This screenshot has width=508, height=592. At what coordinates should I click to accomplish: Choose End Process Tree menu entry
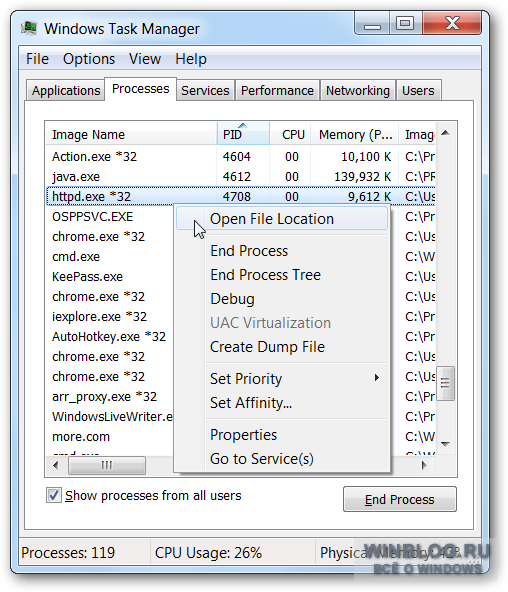click(x=282, y=275)
